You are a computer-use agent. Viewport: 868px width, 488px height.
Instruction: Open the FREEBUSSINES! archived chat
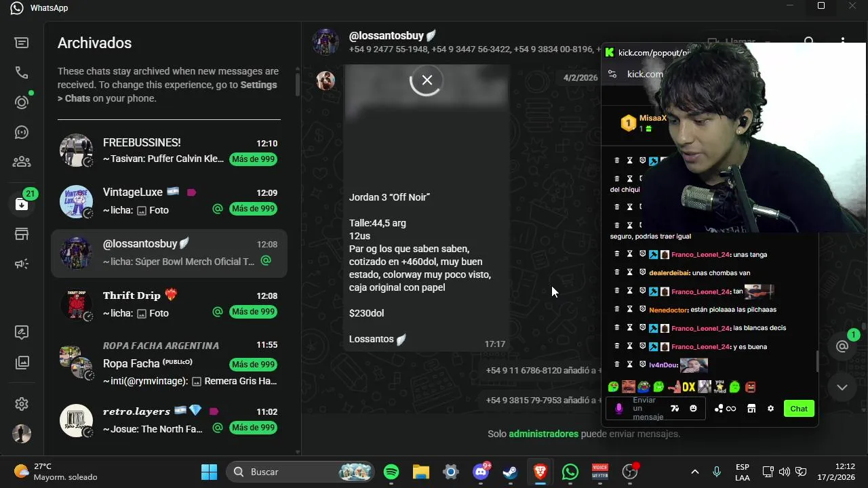click(169, 150)
